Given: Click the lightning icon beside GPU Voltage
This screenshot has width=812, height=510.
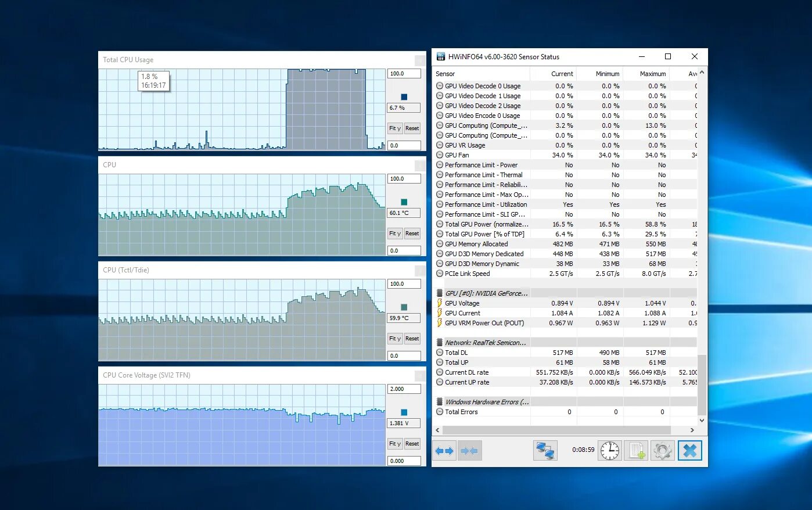Looking at the screenshot, I should [x=440, y=303].
